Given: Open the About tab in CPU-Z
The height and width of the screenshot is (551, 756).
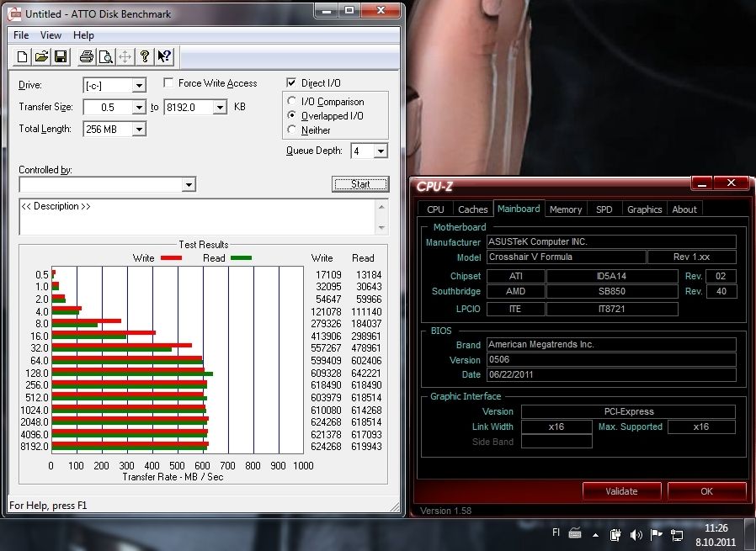Looking at the screenshot, I should 684,209.
